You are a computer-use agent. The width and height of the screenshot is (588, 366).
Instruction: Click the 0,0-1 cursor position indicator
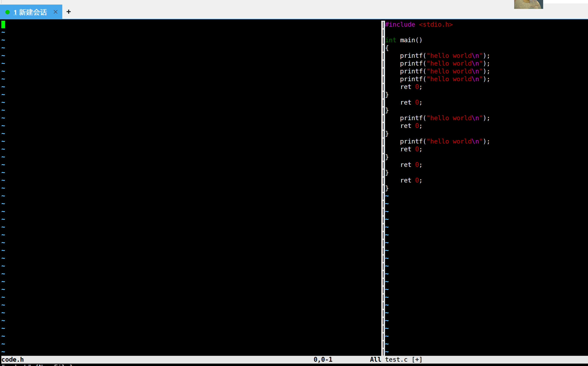pos(323,359)
